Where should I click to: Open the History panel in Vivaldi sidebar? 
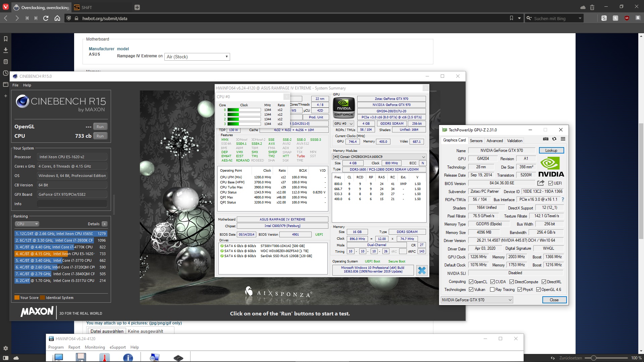5,73
